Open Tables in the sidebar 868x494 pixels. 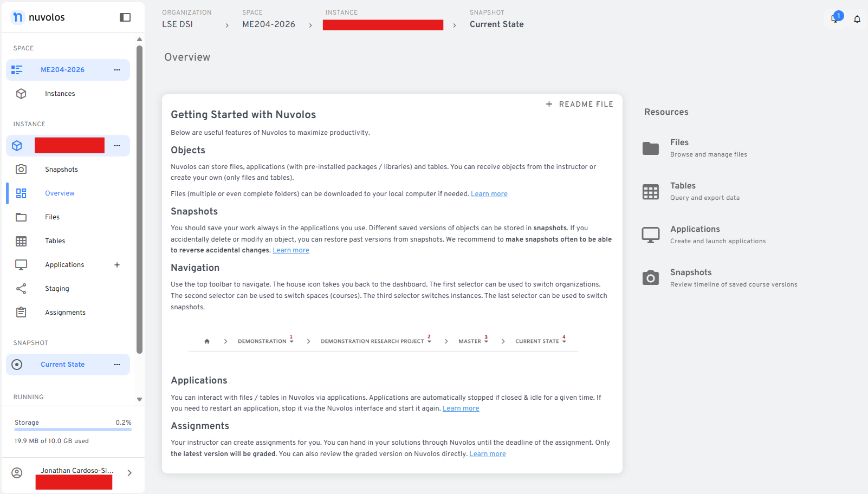[x=55, y=241]
